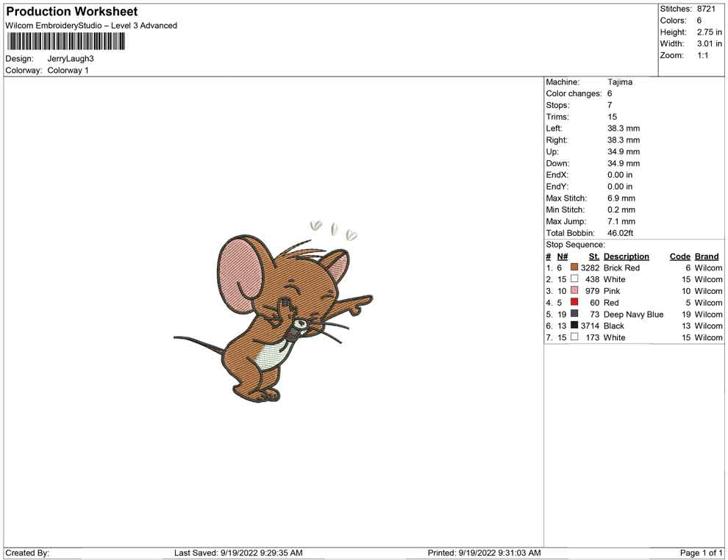Click the Page 1 of 1 indicator

701,553
